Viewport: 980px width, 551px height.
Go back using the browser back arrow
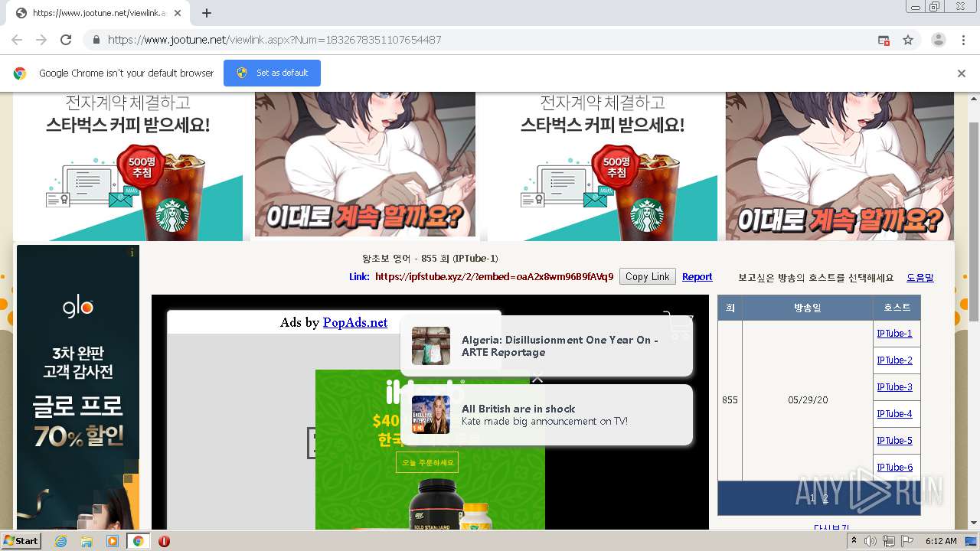(17, 40)
